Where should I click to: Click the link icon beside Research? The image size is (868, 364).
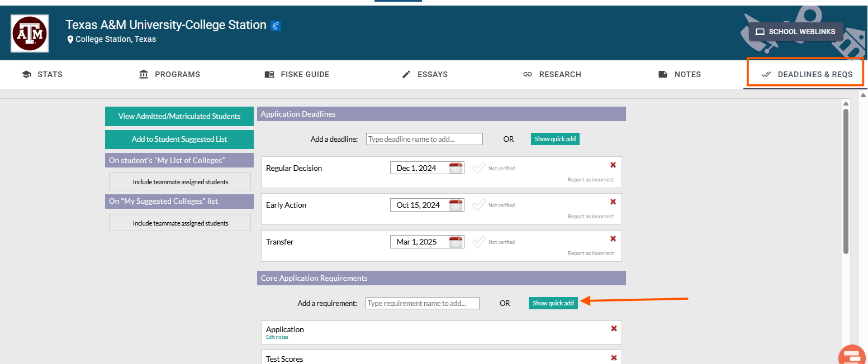coord(528,74)
